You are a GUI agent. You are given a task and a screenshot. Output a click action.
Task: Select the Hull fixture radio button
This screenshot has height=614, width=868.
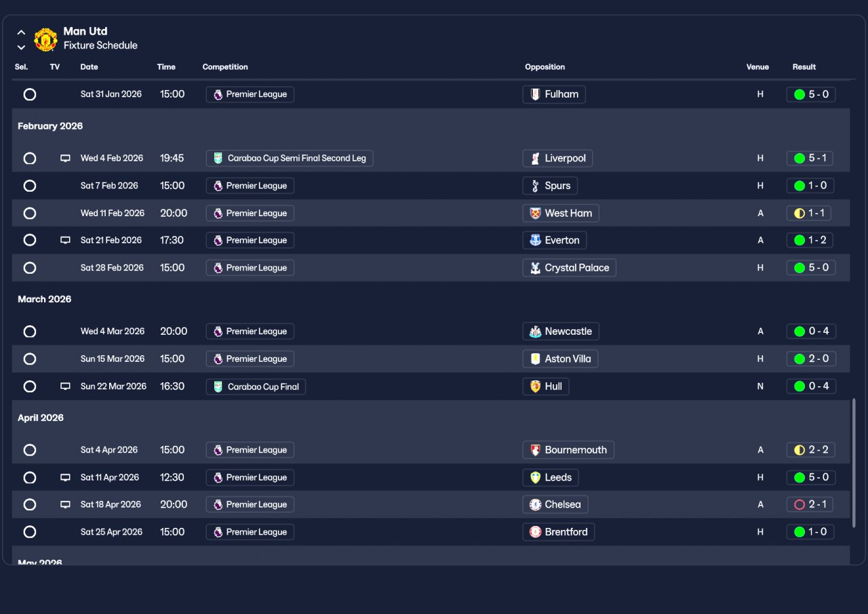pos(30,386)
